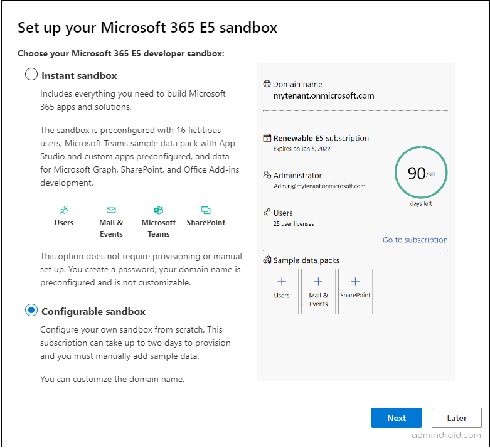Click the You can customize the domain name text
Viewport: 490px width, 448px height.
click(x=112, y=379)
